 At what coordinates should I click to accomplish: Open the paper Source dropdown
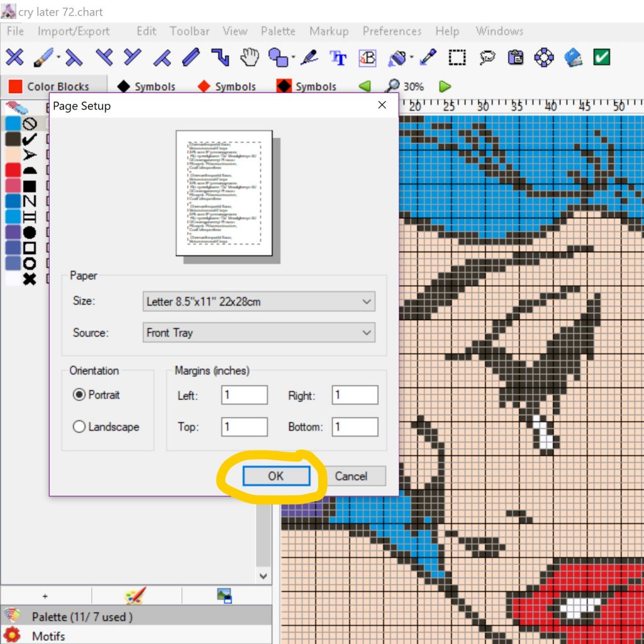tap(258, 333)
